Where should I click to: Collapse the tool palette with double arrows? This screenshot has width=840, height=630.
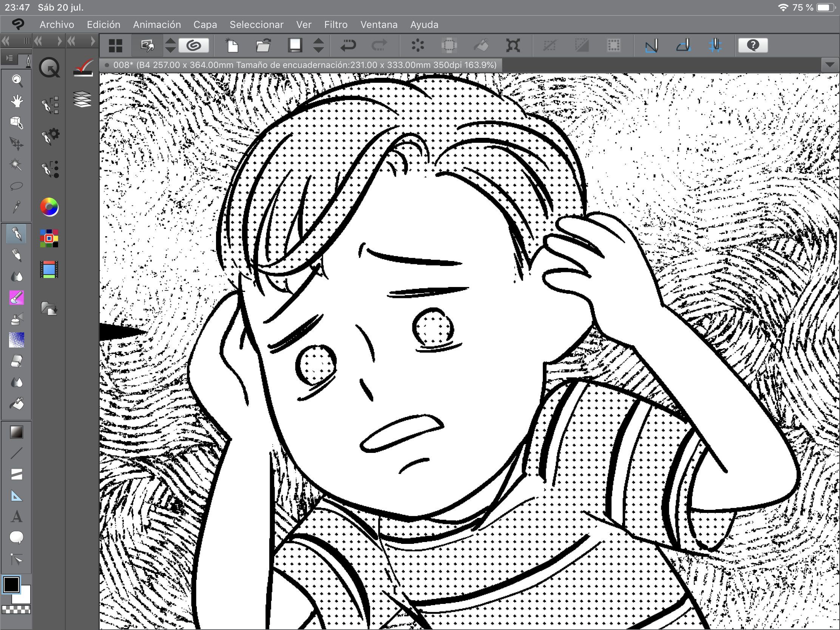[x=6, y=41]
